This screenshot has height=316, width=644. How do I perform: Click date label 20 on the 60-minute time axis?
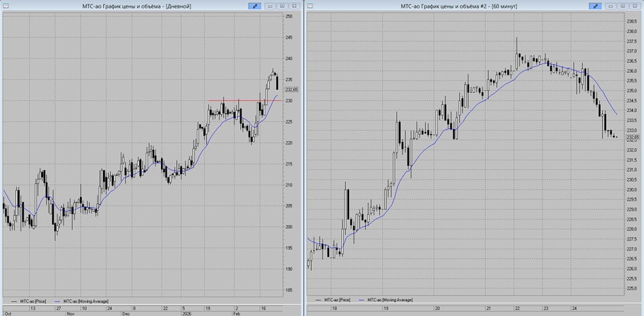(x=437, y=308)
